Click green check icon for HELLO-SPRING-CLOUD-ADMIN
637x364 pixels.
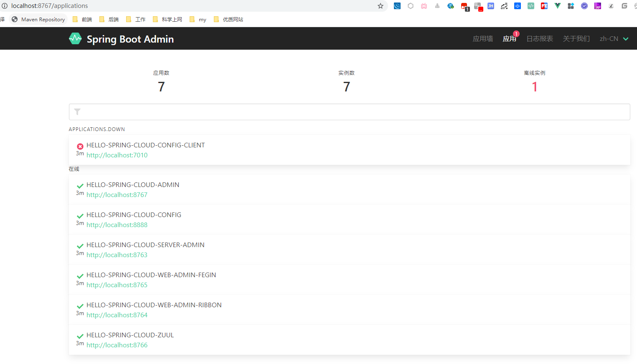point(80,186)
